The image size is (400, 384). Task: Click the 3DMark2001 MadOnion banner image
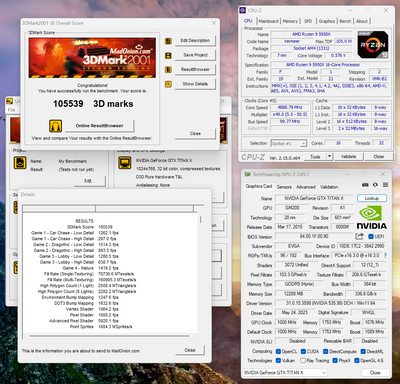(x=92, y=58)
